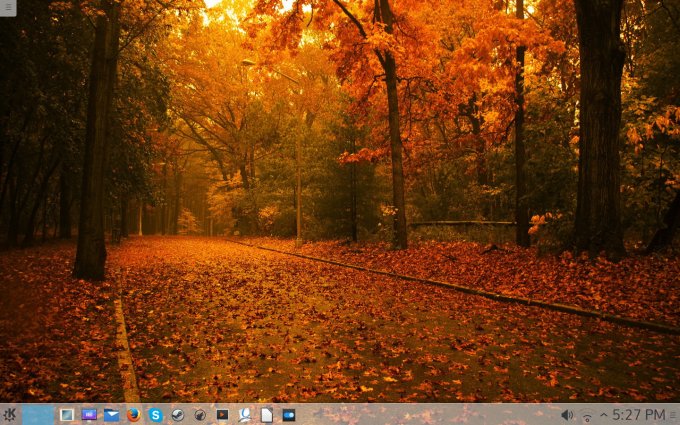Expand hidden system tray icons arrow

click(x=604, y=415)
